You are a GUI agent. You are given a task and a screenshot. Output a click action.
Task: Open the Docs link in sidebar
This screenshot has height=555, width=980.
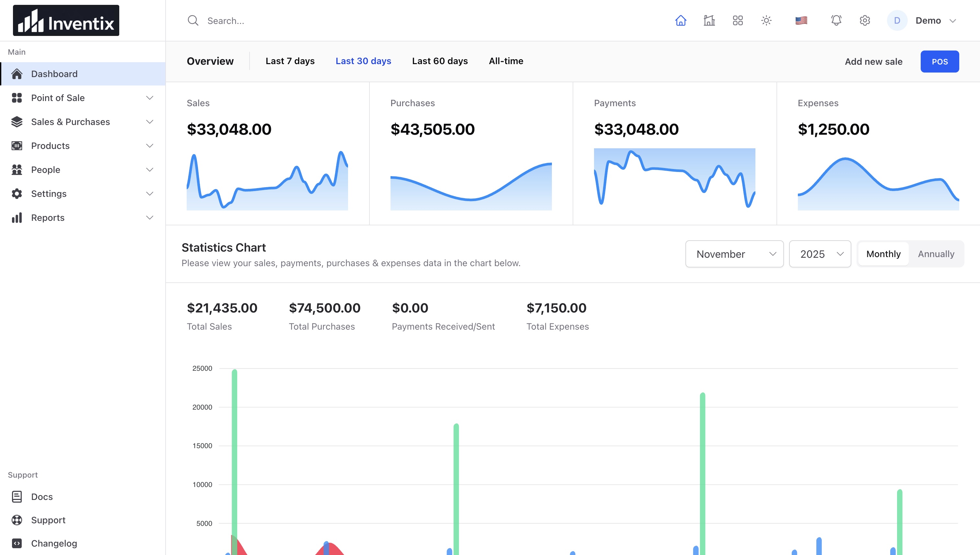point(42,497)
